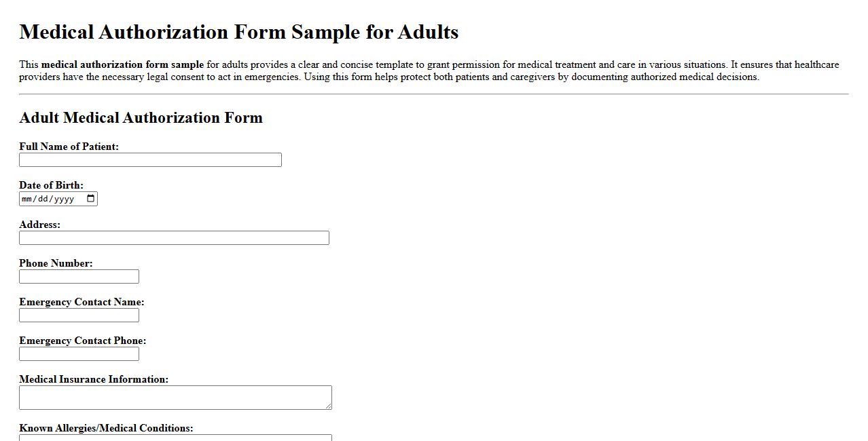The height and width of the screenshot is (441, 868).
Task: Click the Phone Number input field
Action: [x=78, y=276]
